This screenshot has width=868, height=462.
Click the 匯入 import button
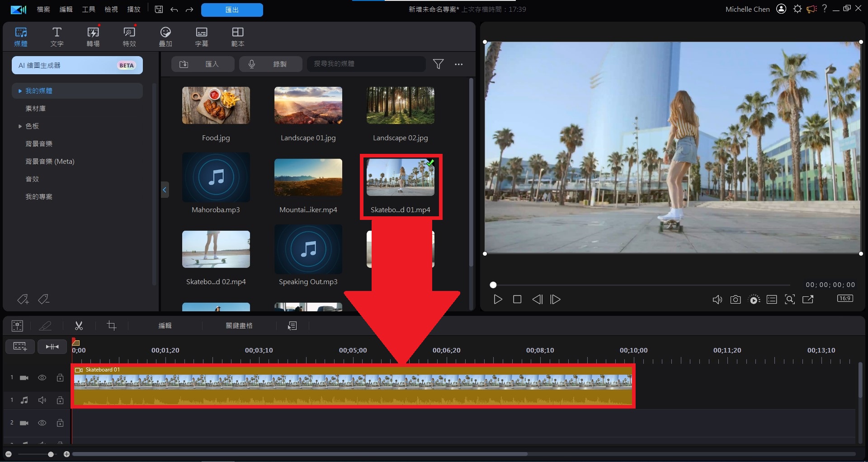pyautogui.click(x=203, y=64)
